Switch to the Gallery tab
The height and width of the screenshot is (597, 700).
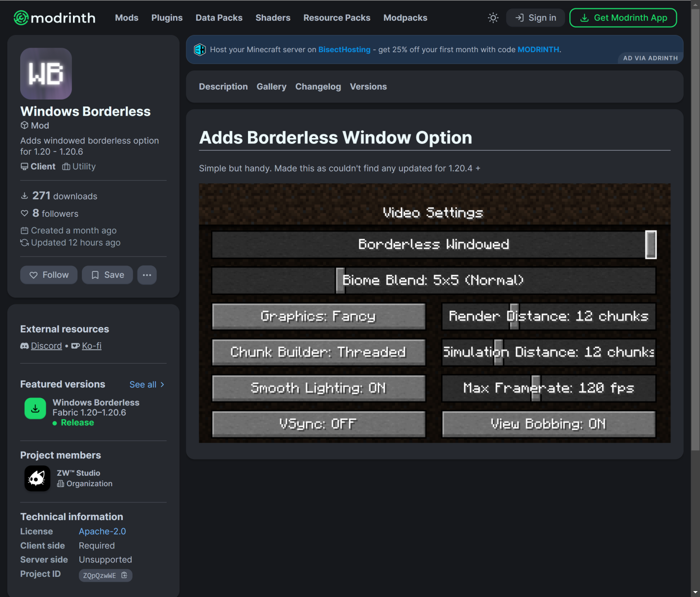[x=271, y=87]
